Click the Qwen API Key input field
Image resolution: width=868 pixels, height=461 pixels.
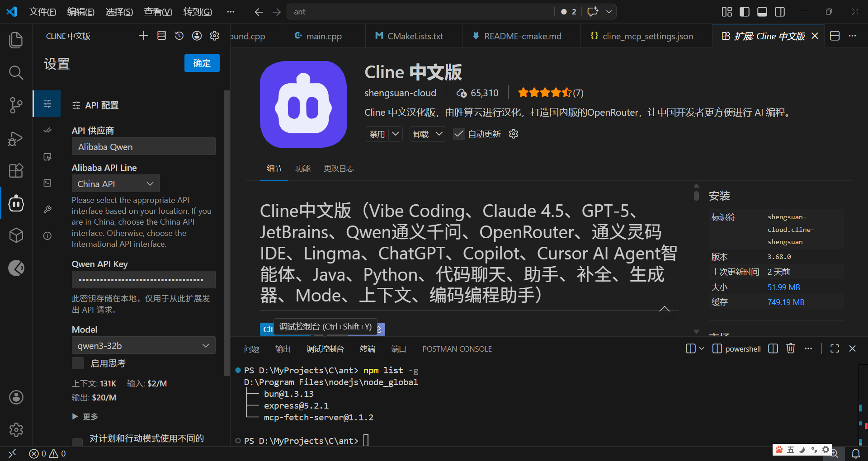[144, 280]
